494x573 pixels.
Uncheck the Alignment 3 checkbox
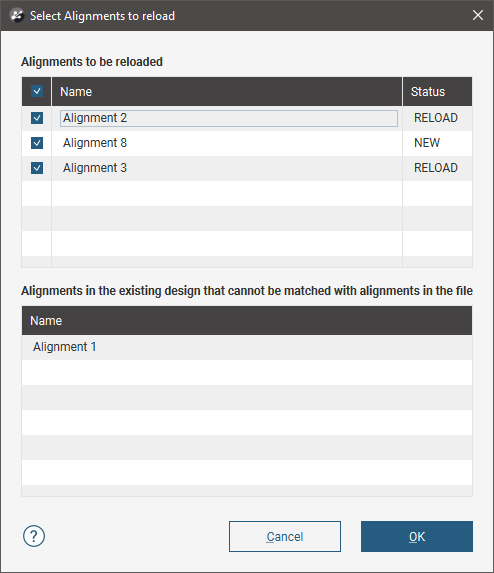[x=37, y=168]
